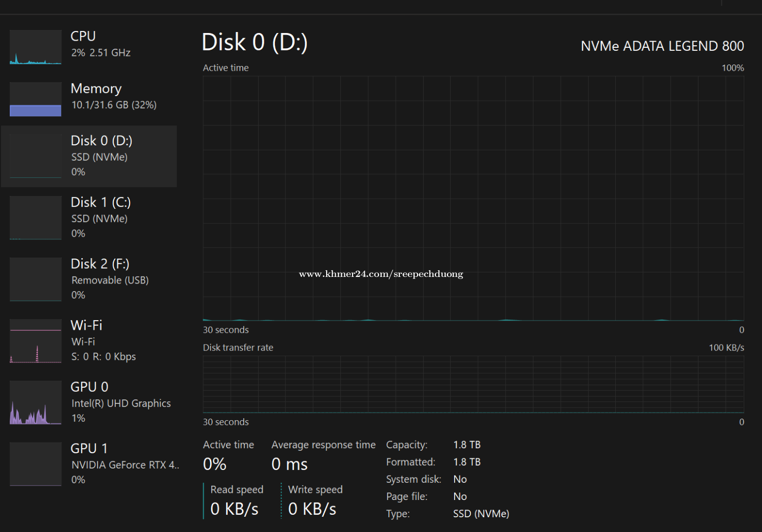The width and height of the screenshot is (762, 532).
Task: Click the Disk 0 (D:) mini graph
Action: click(x=36, y=157)
